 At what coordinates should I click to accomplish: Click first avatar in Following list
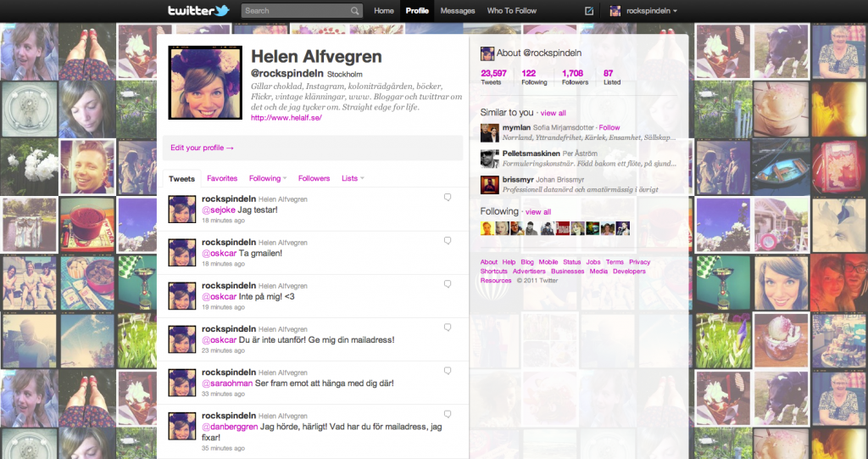coord(487,228)
